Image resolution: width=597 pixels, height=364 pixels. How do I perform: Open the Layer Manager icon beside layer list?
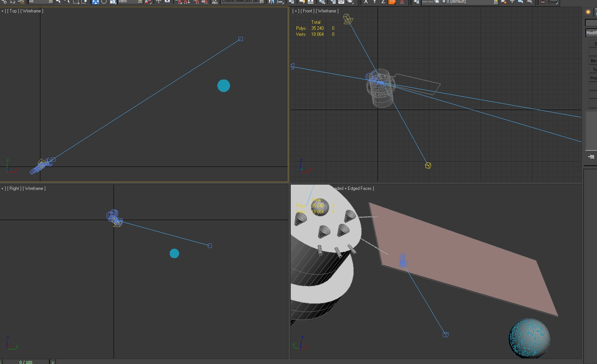[x=416, y=2]
